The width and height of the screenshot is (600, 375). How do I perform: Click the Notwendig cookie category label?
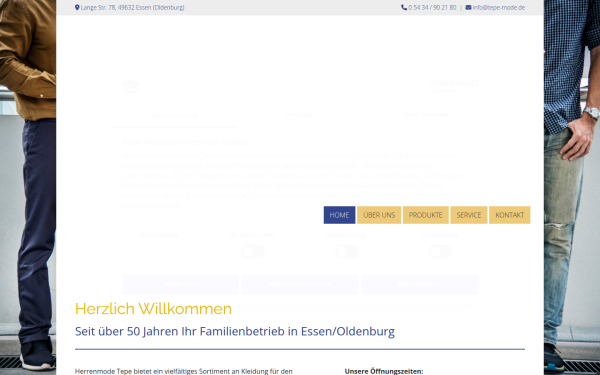(x=159, y=235)
